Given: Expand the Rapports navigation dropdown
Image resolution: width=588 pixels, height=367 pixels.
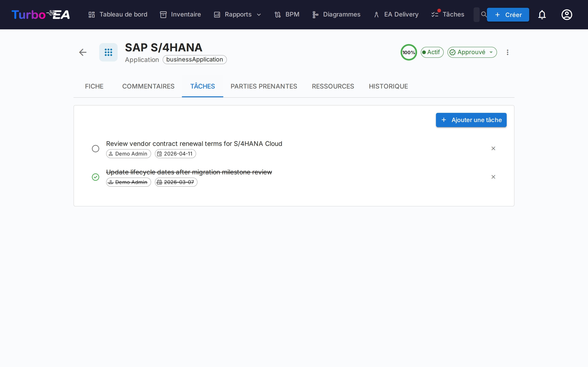Looking at the screenshot, I should coord(238,14).
